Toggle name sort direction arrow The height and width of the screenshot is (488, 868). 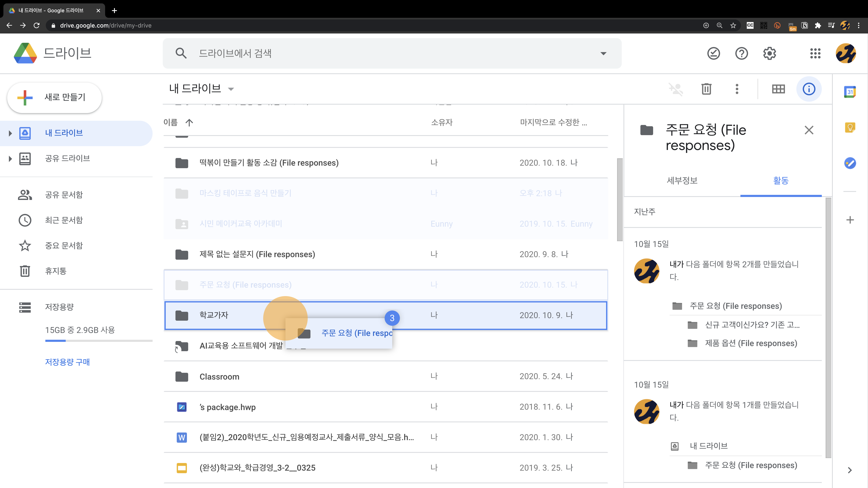(189, 123)
